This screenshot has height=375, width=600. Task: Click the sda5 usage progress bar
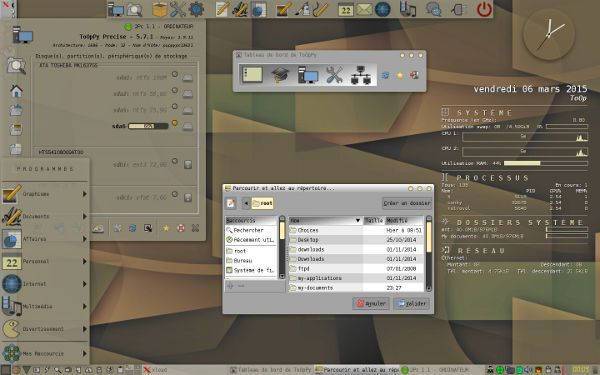point(148,126)
